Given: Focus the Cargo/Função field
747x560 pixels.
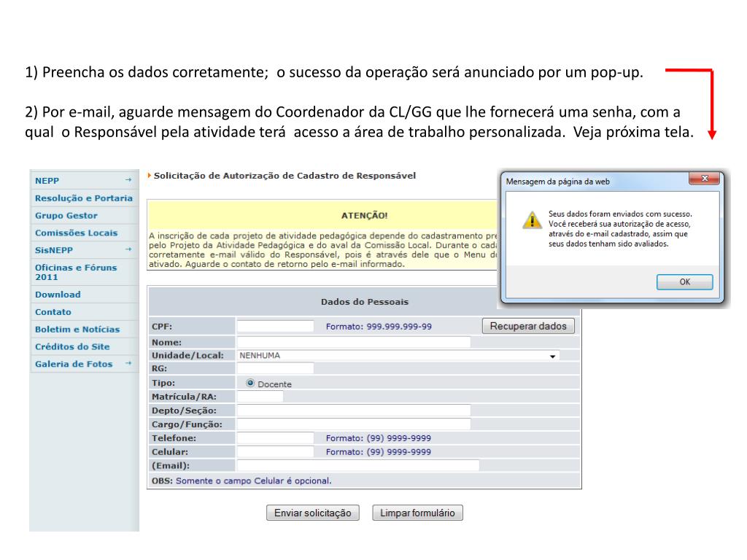Looking at the screenshot, I should 354,424.
